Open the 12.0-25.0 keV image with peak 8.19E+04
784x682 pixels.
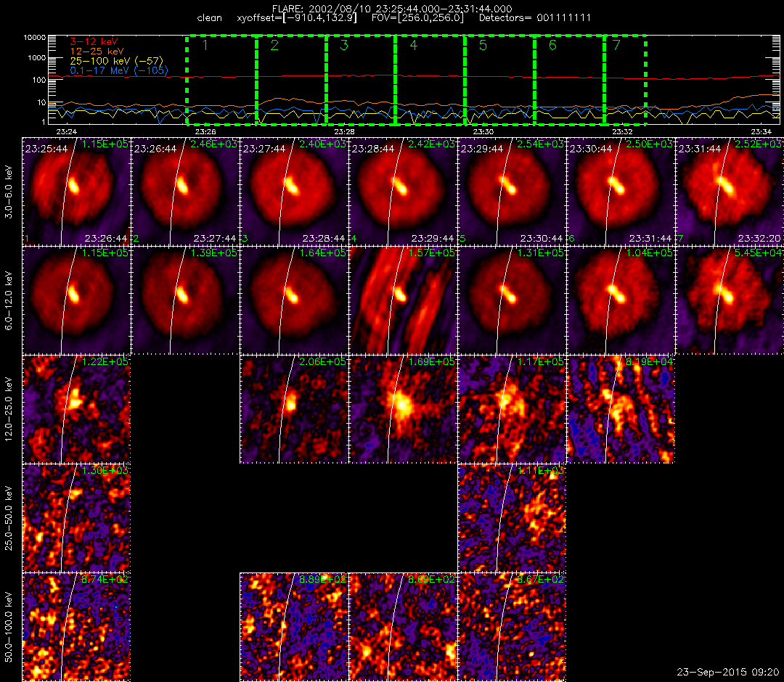[621, 410]
